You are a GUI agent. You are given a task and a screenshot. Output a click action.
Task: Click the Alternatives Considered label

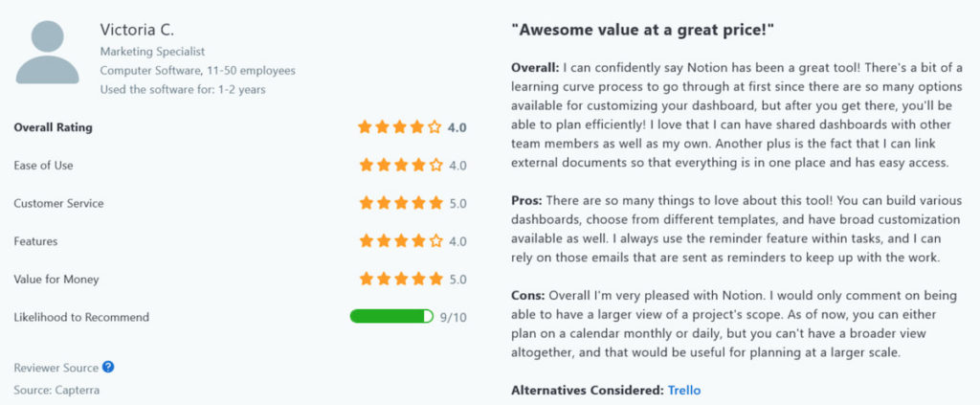pyautogui.click(x=586, y=391)
